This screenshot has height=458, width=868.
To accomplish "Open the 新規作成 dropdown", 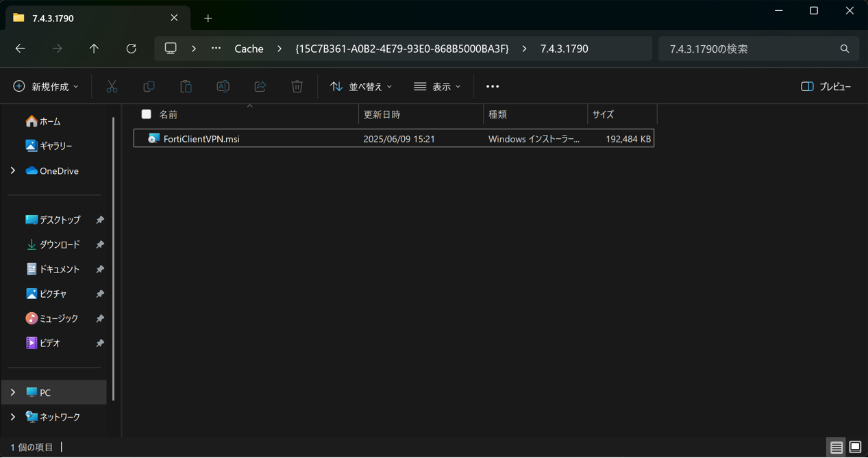I will coord(46,86).
